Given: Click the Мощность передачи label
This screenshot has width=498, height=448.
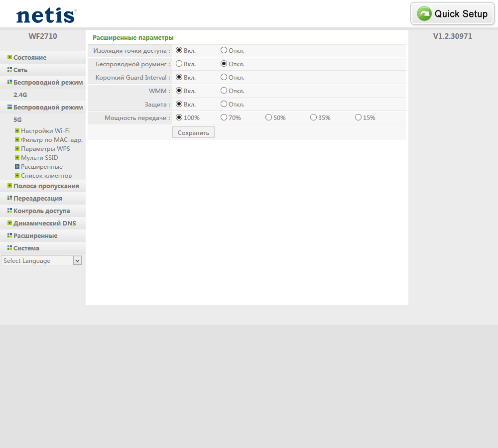Looking at the screenshot, I should [137, 118].
